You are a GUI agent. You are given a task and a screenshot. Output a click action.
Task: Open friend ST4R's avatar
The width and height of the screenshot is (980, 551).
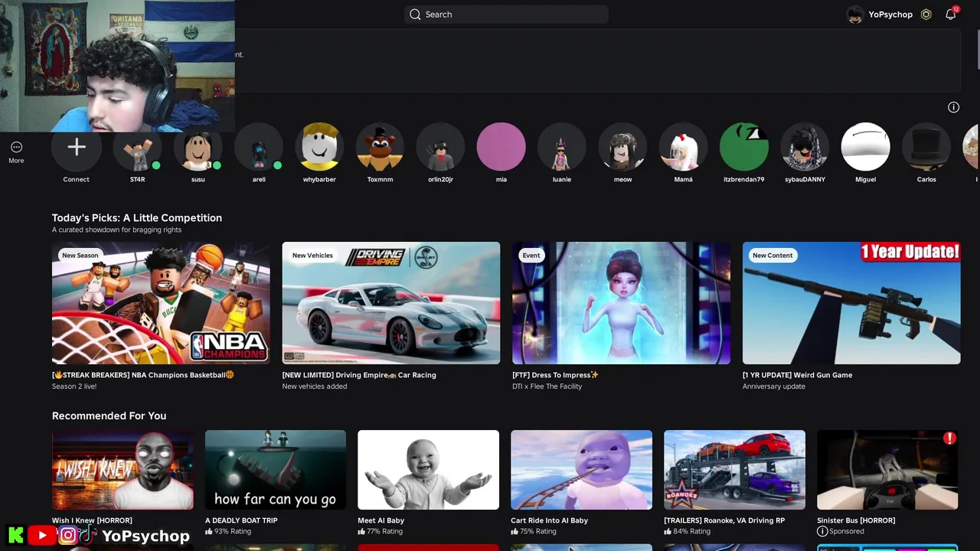coord(137,147)
